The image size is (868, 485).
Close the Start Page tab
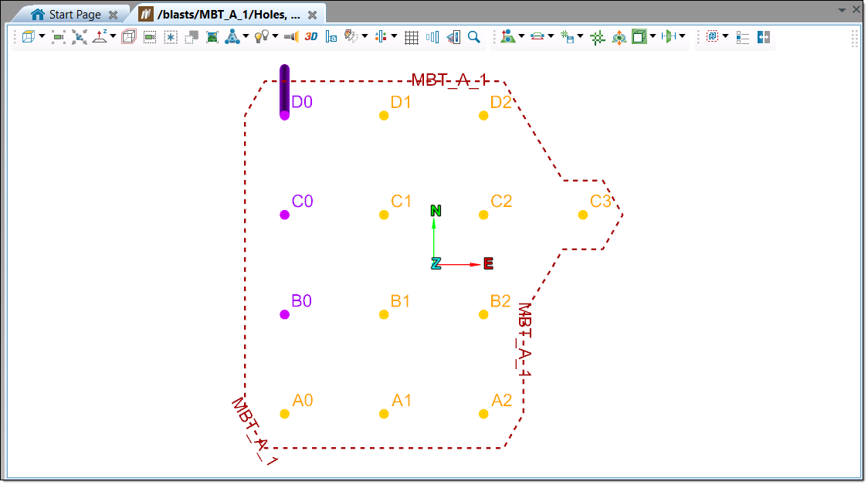coord(113,15)
